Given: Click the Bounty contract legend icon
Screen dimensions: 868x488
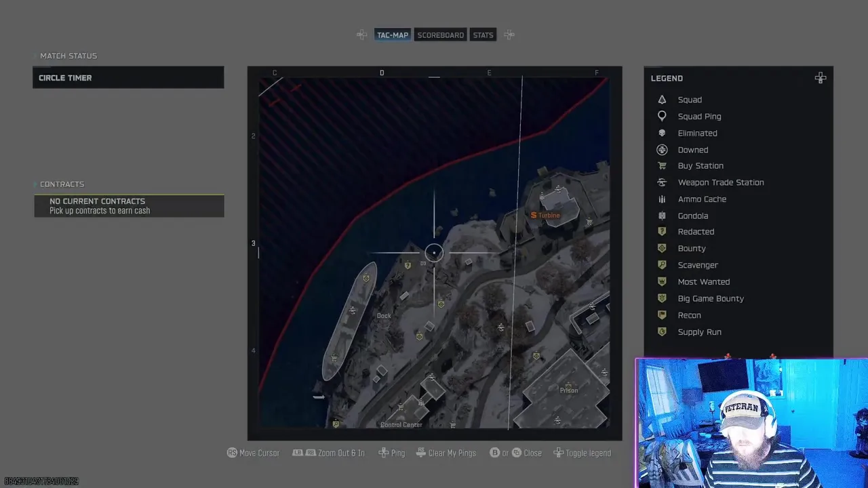Looking at the screenshot, I should click(662, 249).
